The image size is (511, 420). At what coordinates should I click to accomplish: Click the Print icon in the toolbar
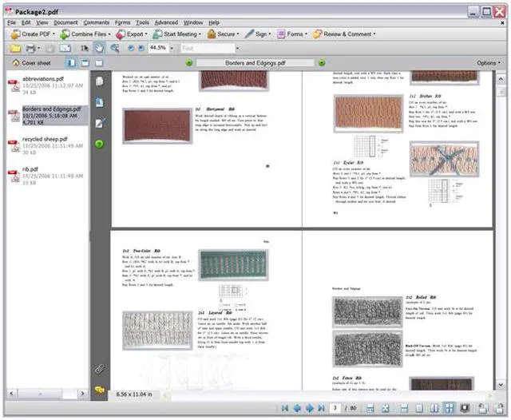click(30, 49)
